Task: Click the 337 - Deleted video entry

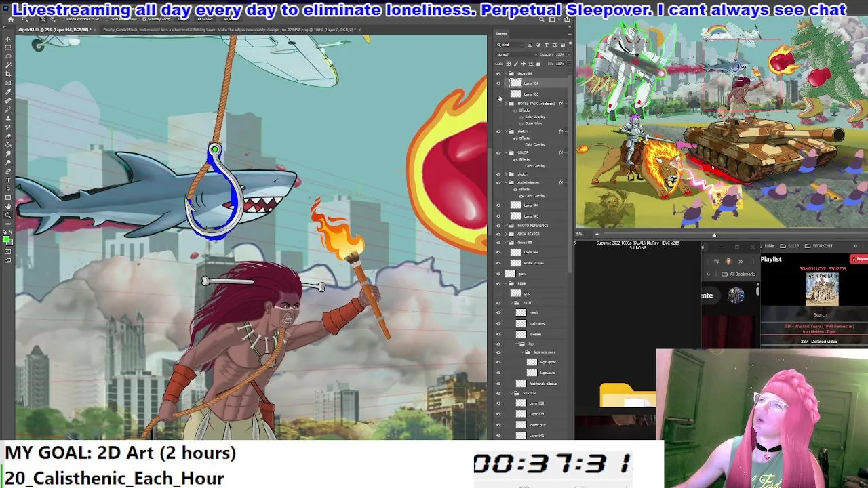Action: [819, 342]
